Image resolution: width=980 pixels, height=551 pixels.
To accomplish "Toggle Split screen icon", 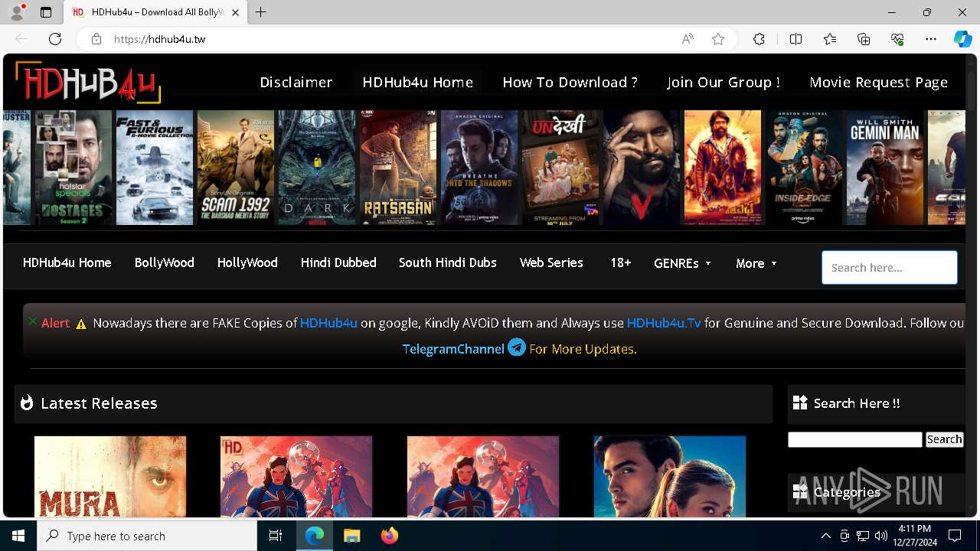I will [x=795, y=39].
